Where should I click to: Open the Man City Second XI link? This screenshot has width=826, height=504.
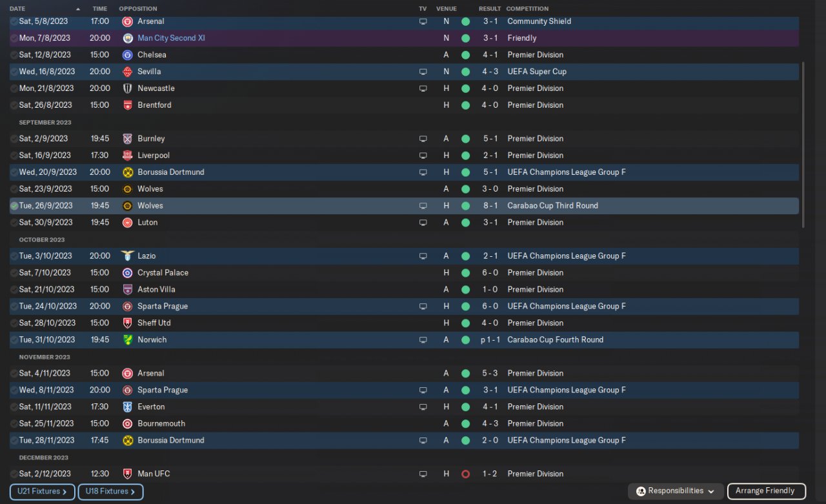(171, 38)
